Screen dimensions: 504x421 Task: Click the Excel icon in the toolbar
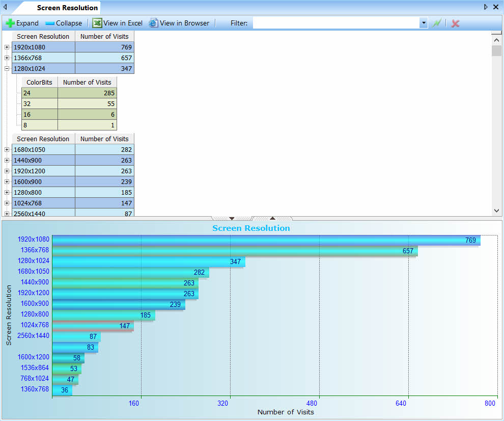[97, 23]
